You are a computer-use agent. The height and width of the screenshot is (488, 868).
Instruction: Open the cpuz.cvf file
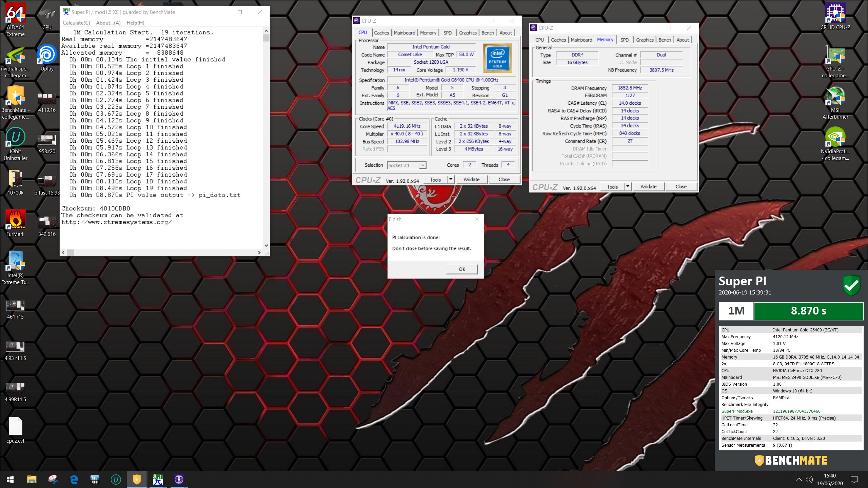pos(16,430)
